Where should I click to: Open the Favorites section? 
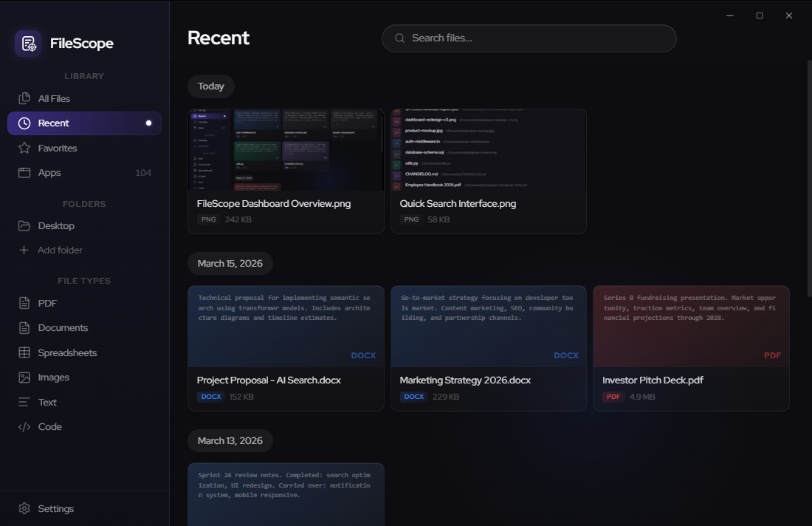pos(58,148)
